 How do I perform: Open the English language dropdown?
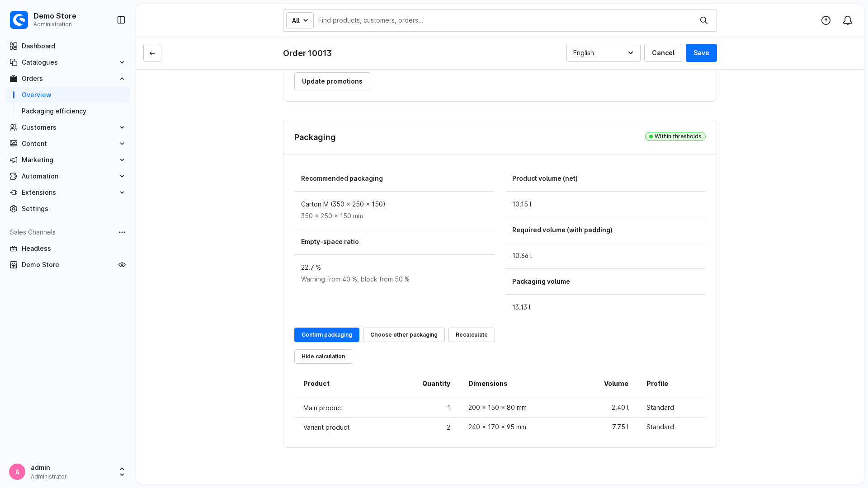pos(603,53)
